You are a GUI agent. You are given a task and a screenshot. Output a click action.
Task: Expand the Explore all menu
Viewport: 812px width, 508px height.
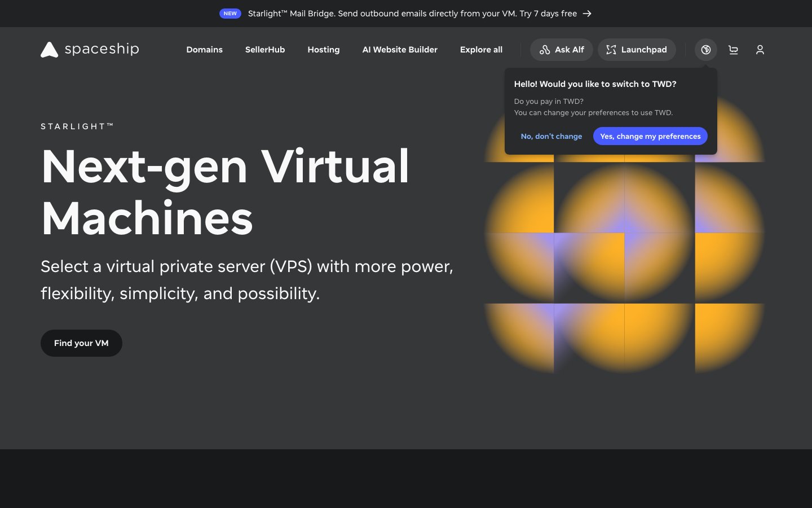click(481, 50)
